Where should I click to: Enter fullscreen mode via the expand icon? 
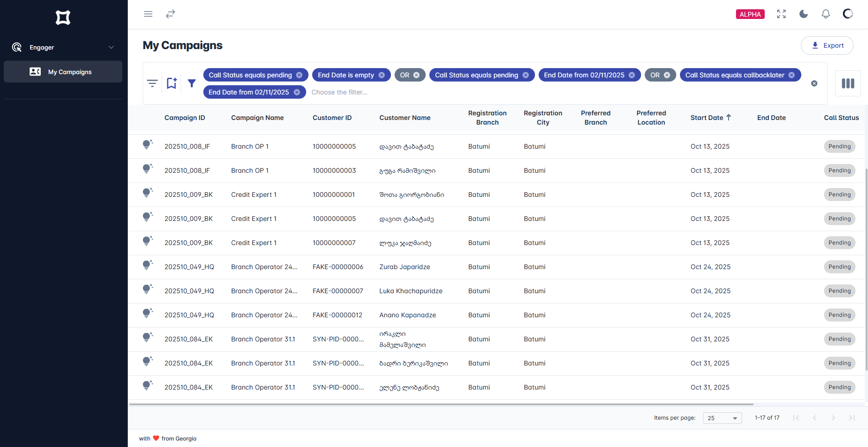pyautogui.click(x=781, y=14)
